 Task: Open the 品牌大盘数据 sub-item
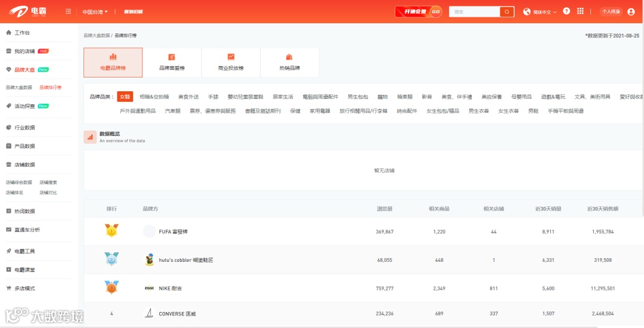[19, 88]
